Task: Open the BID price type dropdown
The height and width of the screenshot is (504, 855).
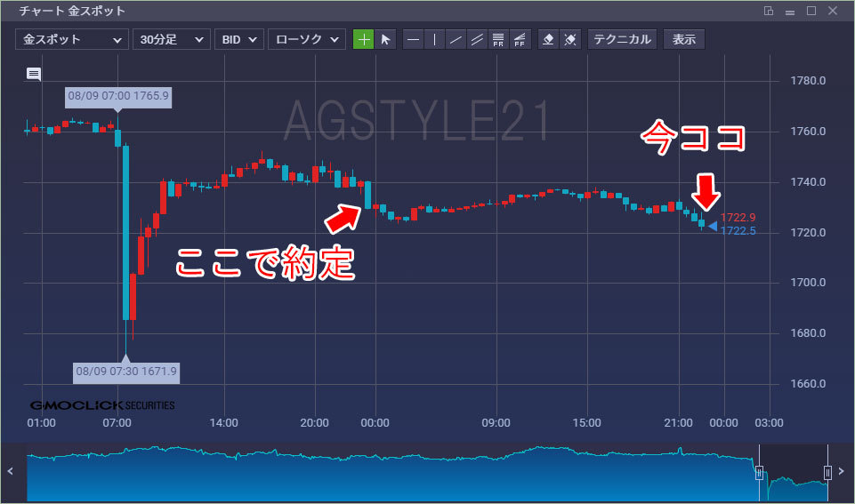Action: tap(238, 39)
